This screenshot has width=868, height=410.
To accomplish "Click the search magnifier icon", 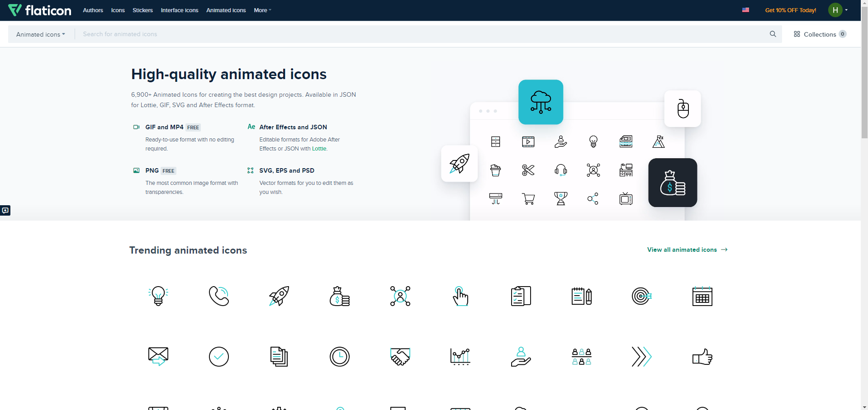I will tap(773, 34).
